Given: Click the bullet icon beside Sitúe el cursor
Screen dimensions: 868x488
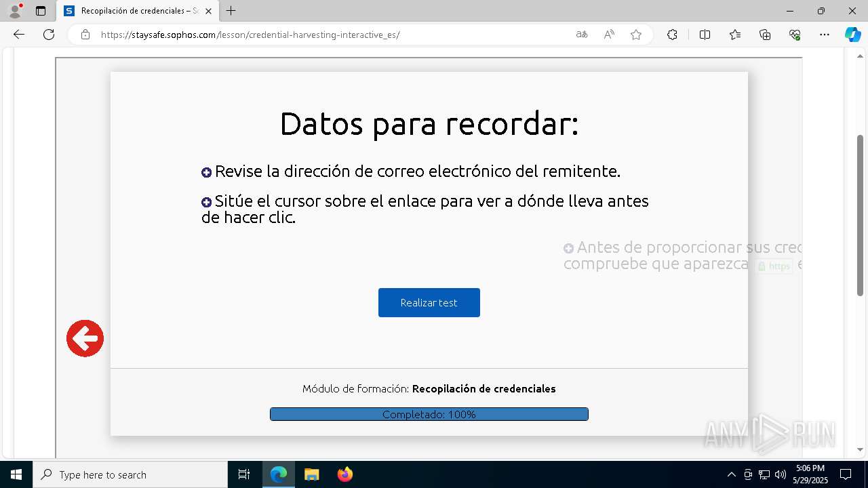Looking at the screenshot, I should tap(207, 202).
